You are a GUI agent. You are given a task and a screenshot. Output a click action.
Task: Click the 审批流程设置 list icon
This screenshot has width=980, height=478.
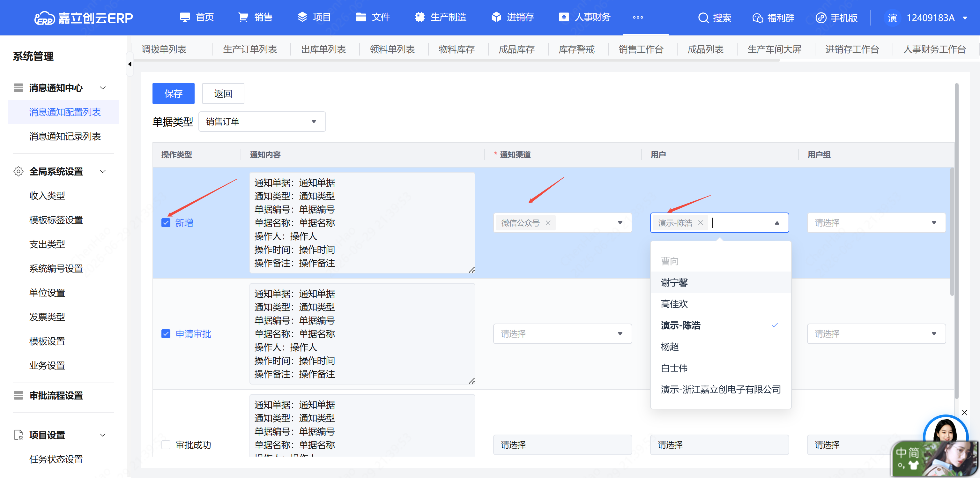click(18, 395)
